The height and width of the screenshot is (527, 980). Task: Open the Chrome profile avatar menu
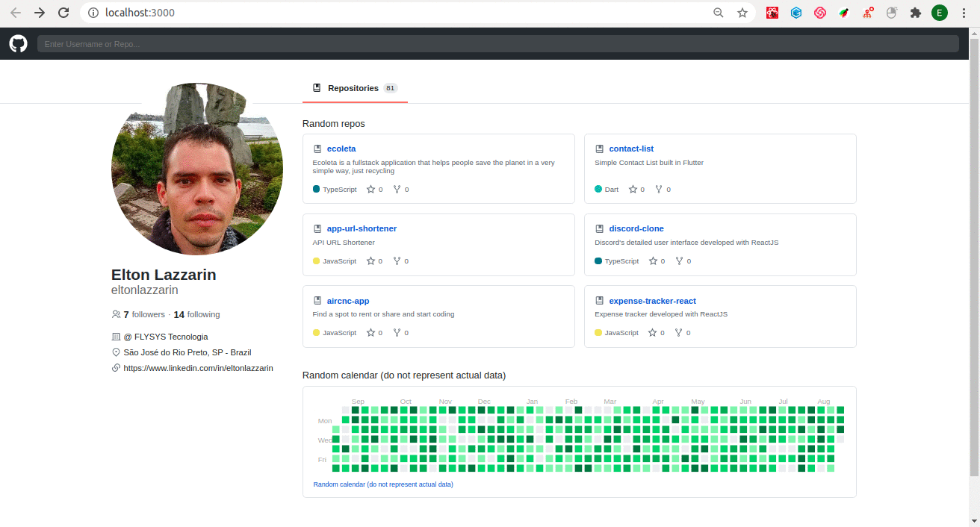coord(939,13)
